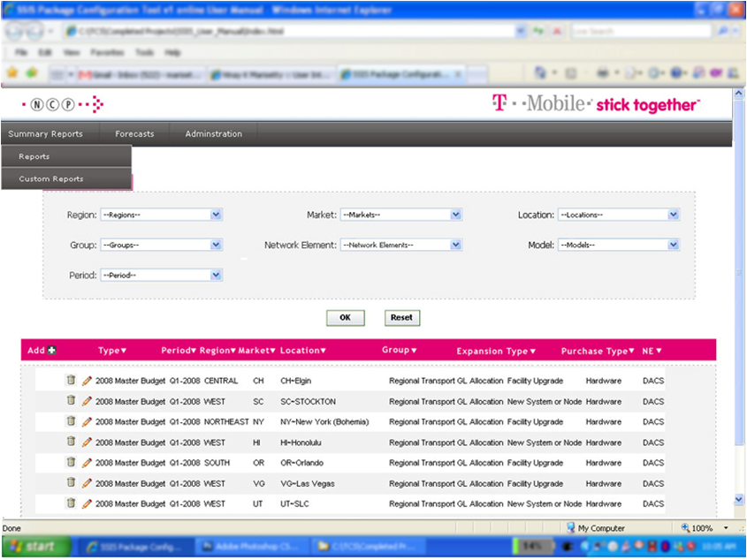Sort table by Location column header
The width and height of the screenshot is (747, 560).
(303, 351)
